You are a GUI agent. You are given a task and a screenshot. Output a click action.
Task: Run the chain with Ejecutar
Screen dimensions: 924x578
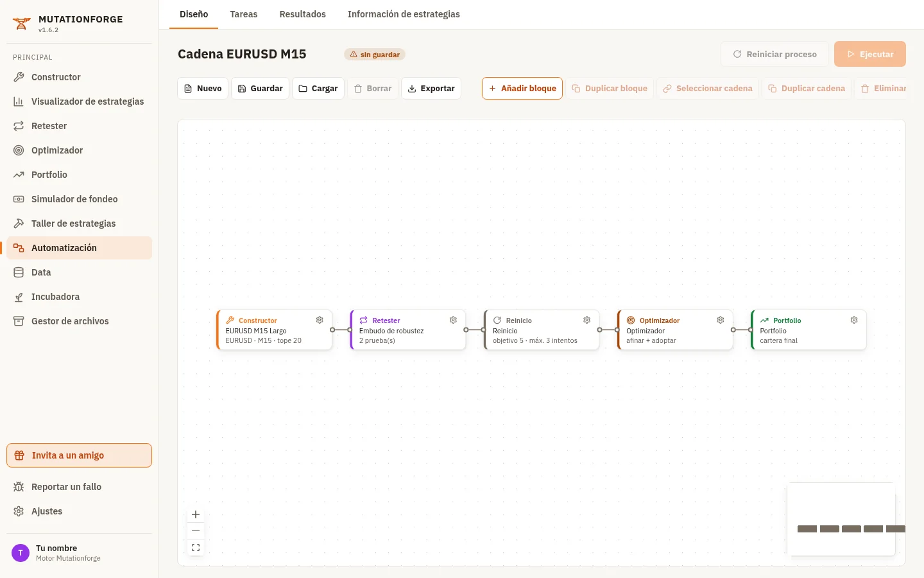[870, 55]
